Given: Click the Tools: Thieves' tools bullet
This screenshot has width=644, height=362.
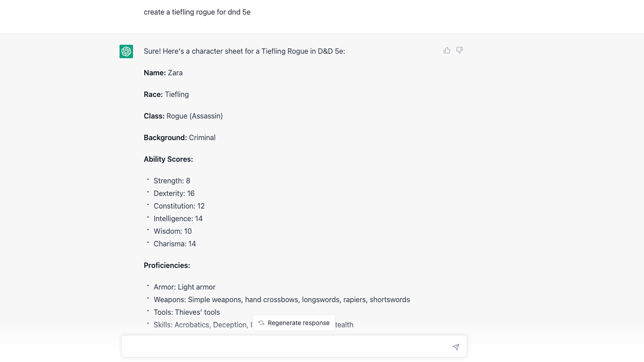Looking at the screenshot, I should (186, 312).
